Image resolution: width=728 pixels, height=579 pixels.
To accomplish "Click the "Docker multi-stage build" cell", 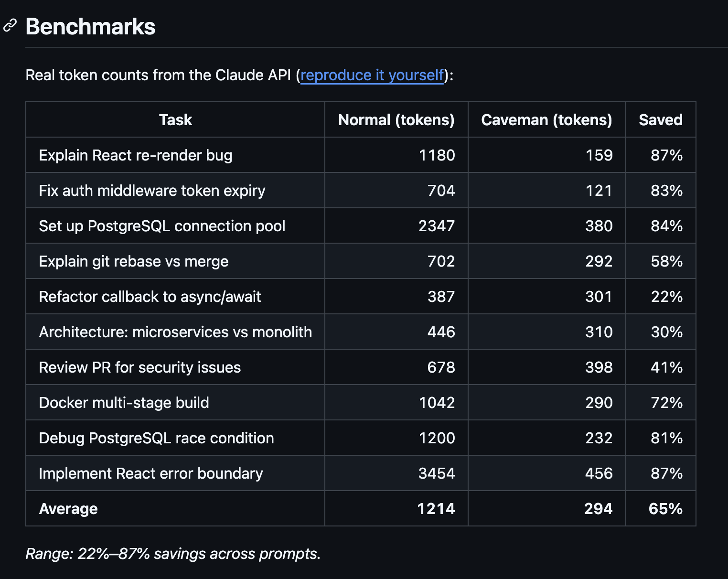I will coord(124,403).
